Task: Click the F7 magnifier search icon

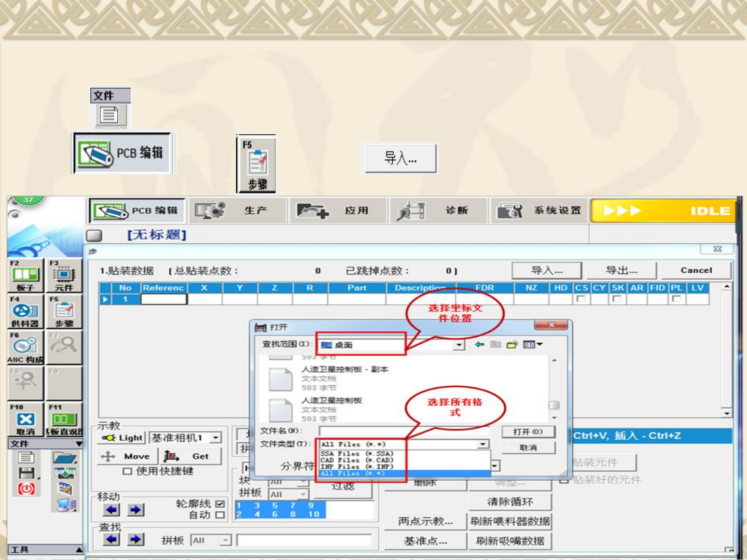Action: [64, 347]
